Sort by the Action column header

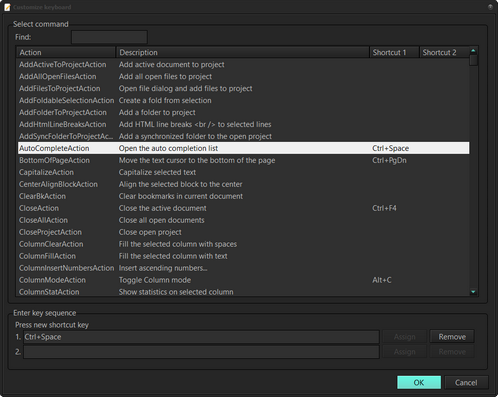pyautogui.click(x=66, y=52)
